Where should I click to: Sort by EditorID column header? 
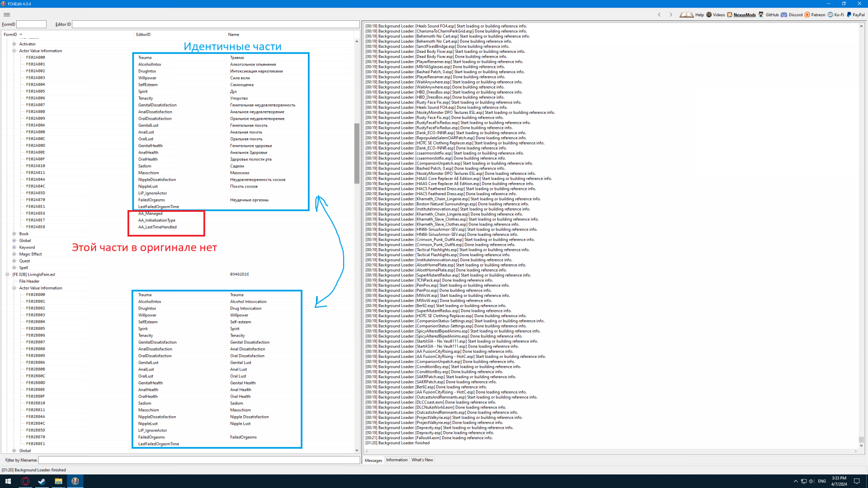point(143,34)
